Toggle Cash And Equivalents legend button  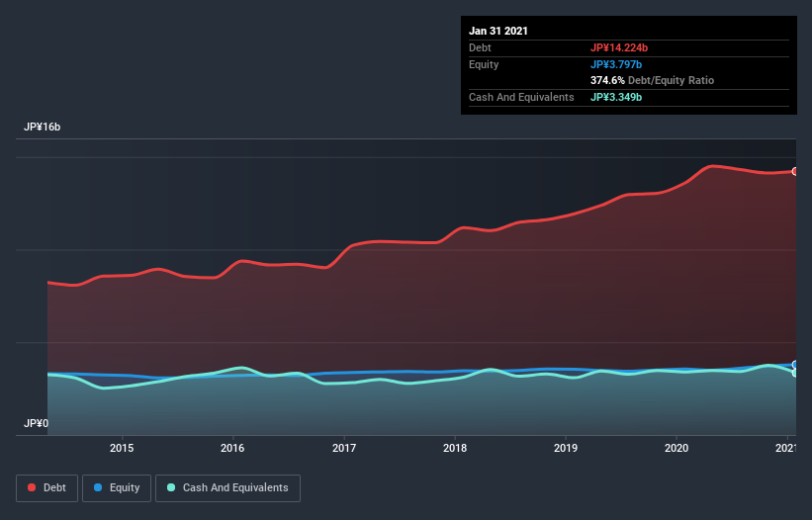227,488
